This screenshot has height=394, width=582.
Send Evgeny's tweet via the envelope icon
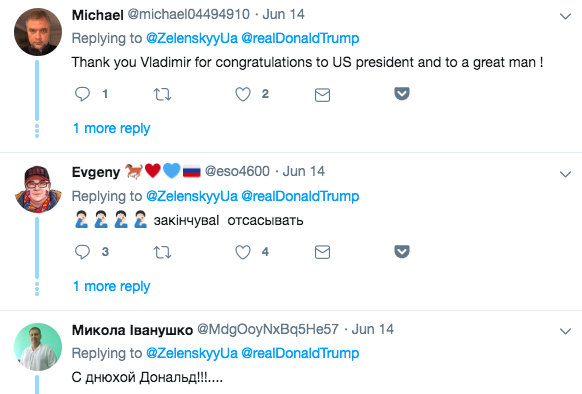point(322,252)
